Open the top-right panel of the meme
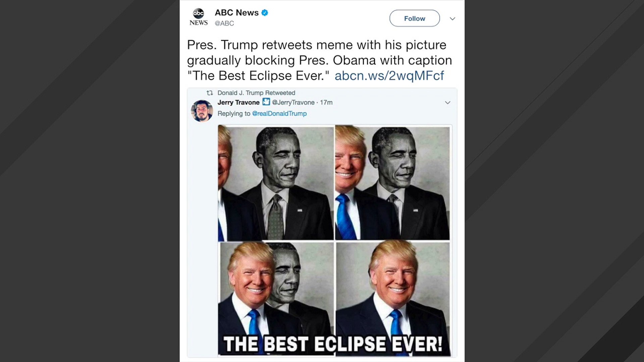The image size is (644, 362). [x=392, y=183]
